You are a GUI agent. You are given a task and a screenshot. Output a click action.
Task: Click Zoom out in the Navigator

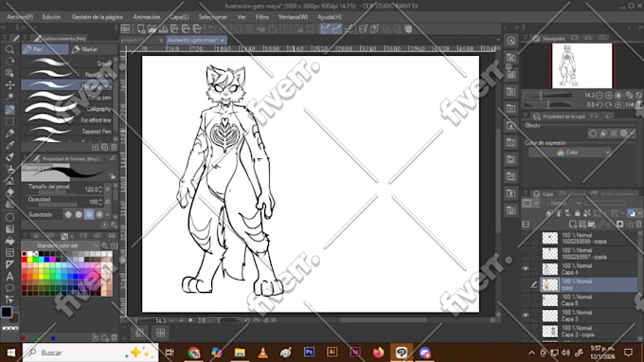coord(599,96)
